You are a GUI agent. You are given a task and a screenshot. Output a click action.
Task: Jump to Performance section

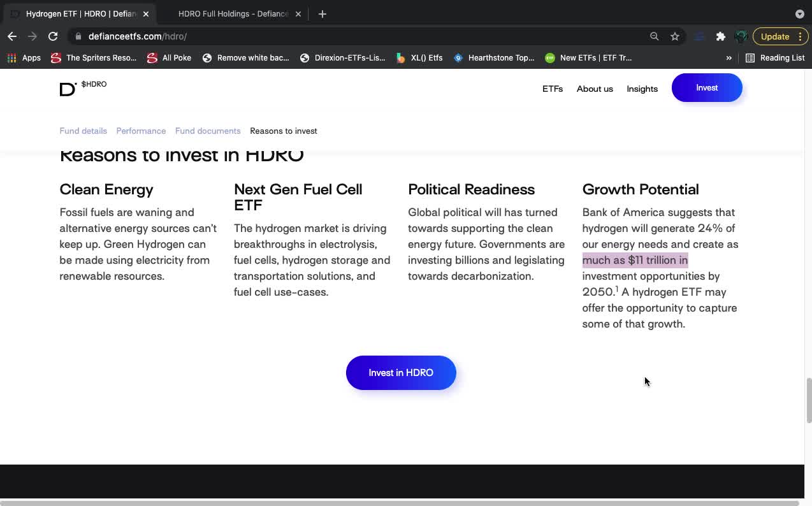click(x=141, y=131)
